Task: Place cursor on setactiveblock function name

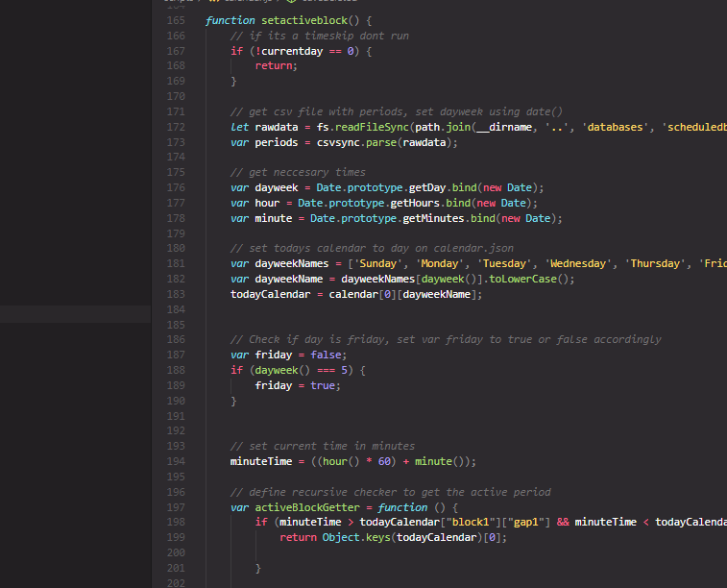Action: 304,20
